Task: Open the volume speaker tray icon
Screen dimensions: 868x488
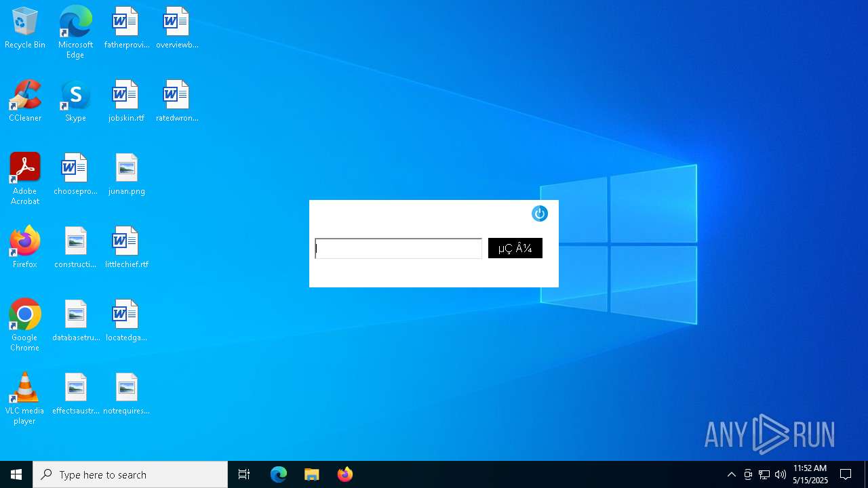Action: click(x=781, y=474)
